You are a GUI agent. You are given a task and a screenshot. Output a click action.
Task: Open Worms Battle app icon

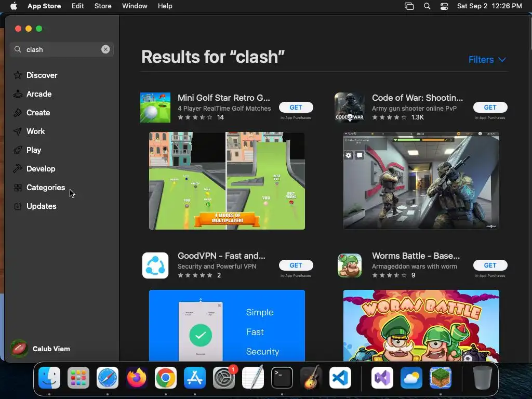pos(350,265)
